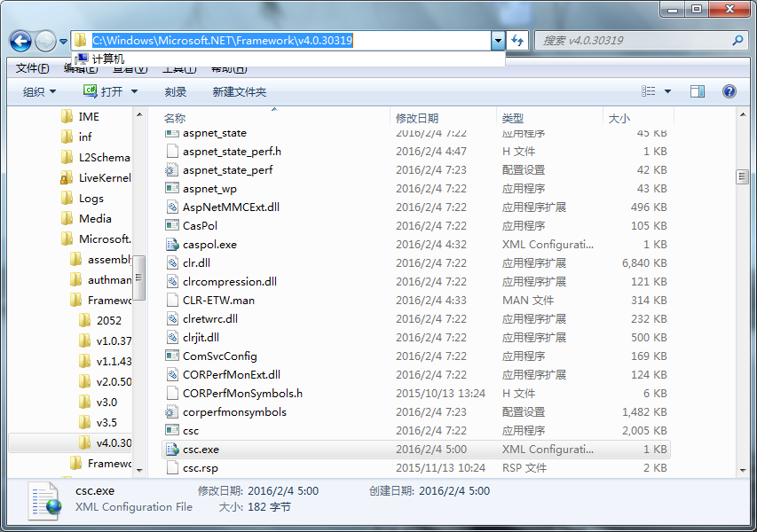Click the 新建文件夹 button
The image size is (757, 532).
(x=240, y=91)
